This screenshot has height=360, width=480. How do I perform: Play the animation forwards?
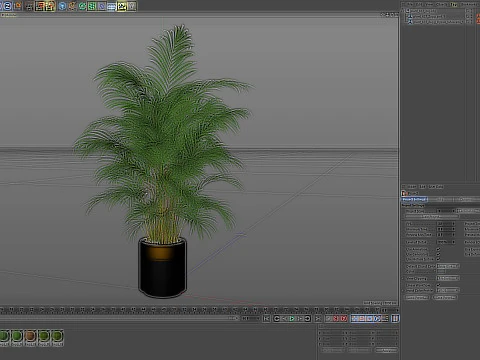click(292, 319)
